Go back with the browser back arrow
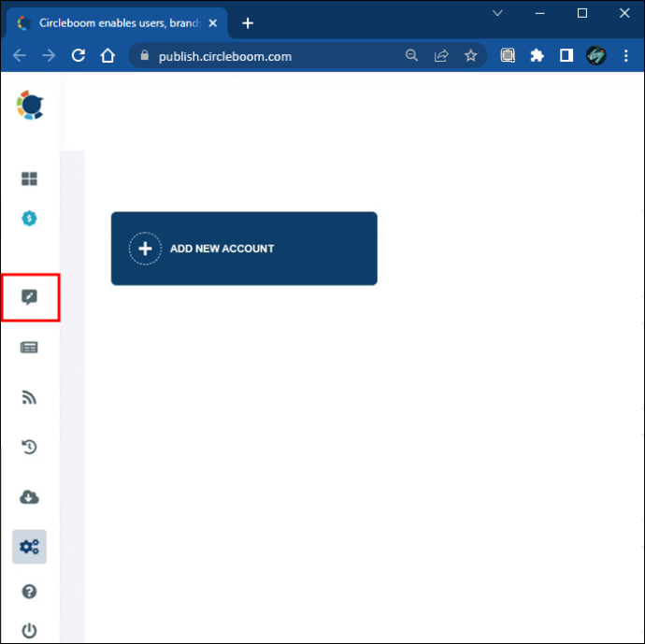This screenshot has width=645, height=644. pos(20,55)
